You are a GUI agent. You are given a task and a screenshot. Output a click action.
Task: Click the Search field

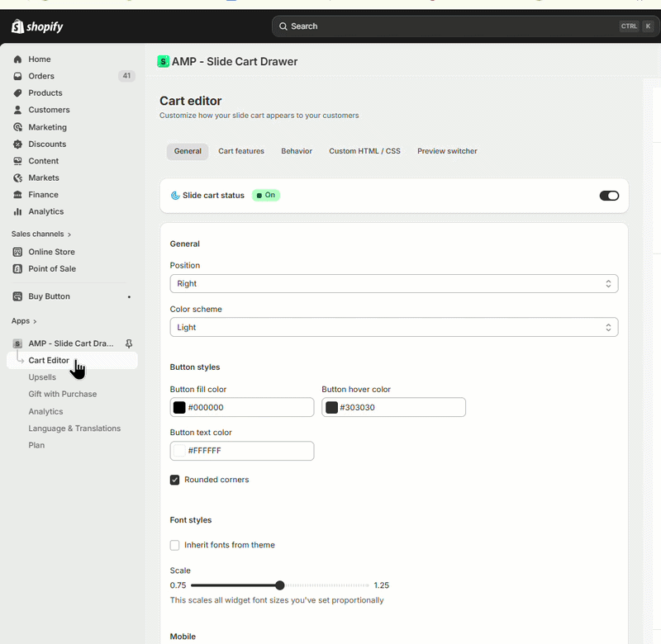coord(465,26)
